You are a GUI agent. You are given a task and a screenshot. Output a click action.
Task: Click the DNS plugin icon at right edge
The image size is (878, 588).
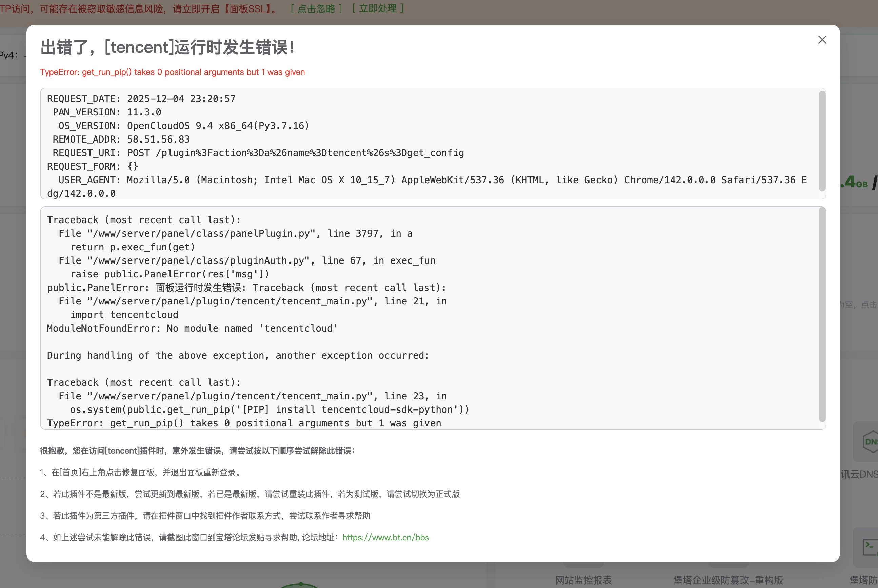[870, 442]
